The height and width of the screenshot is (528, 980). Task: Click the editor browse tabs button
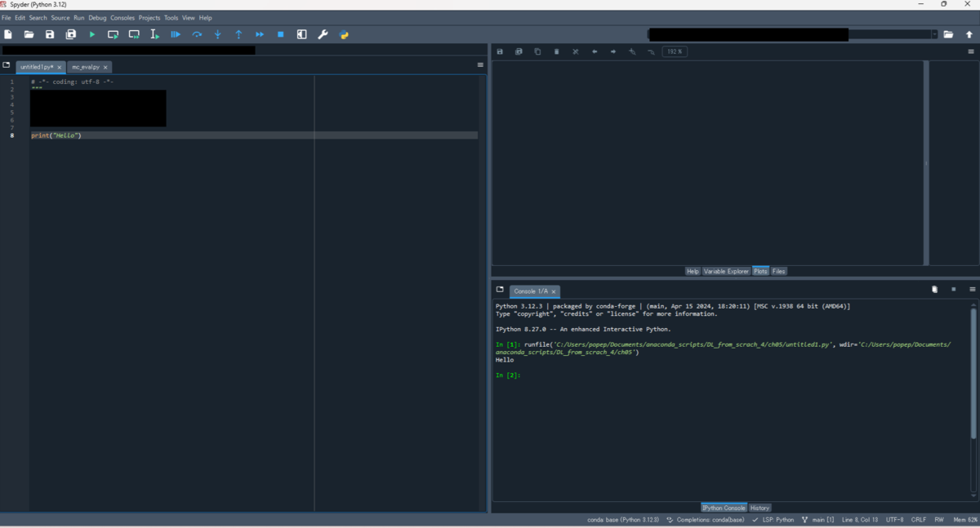point(7,65)
